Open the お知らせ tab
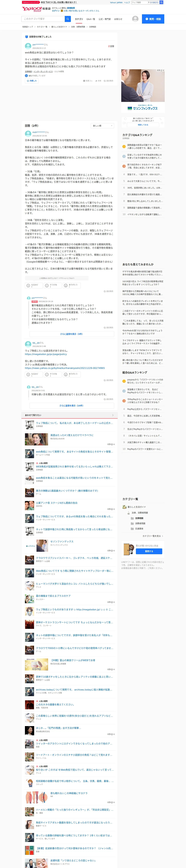The image size is (186, 868). [x=118, y=19]
